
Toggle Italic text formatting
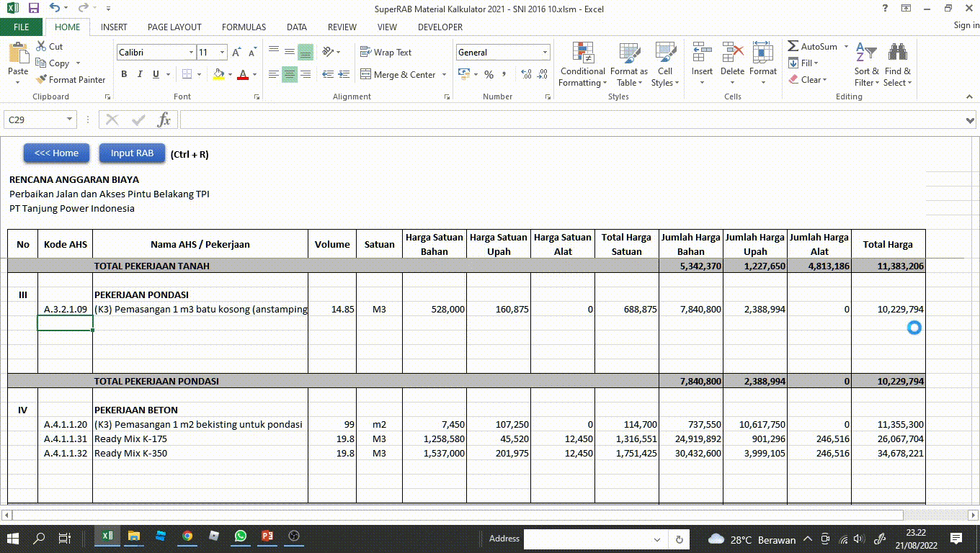click(139, 74)
